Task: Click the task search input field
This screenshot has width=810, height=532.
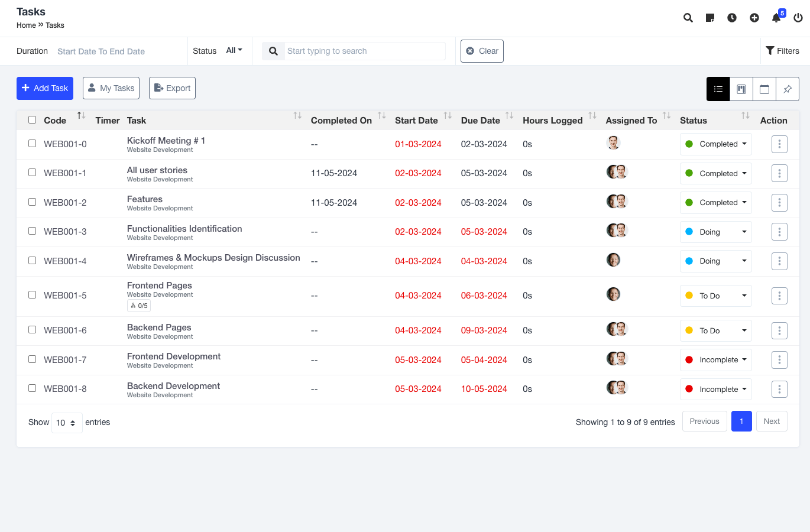Action: (x=365, y=51)
